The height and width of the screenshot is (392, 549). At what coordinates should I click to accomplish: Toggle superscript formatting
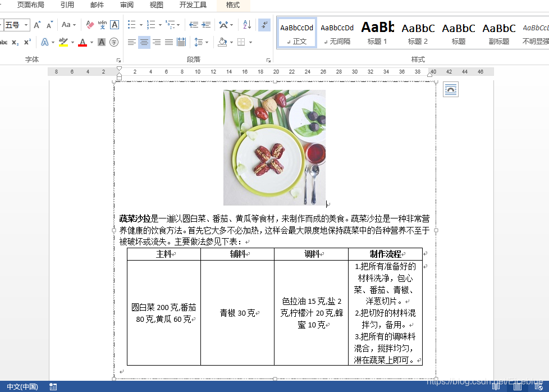coord(28,42)
